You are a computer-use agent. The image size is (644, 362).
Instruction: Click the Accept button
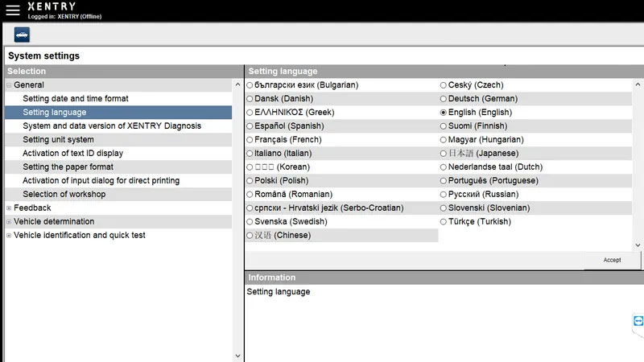[612, 260]
